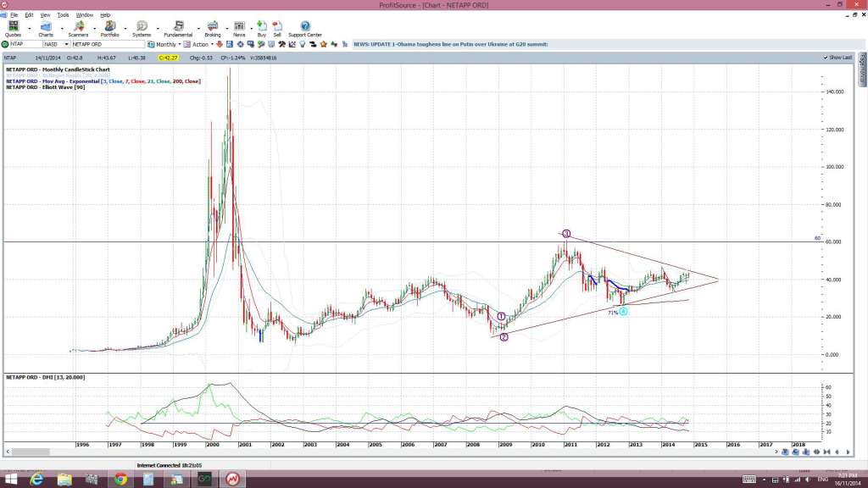This screenshot has width=868, height=488.
Task: Click the NETAPP ORD name field
Action: point(108,44)
